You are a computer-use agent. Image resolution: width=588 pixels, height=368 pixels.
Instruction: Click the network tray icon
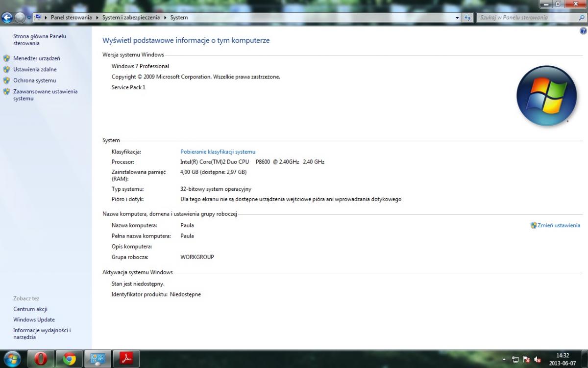pos(515,359)
